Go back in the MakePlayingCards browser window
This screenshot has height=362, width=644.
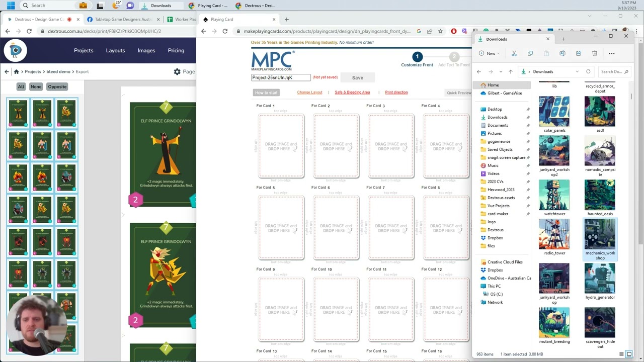pos(204,31)
